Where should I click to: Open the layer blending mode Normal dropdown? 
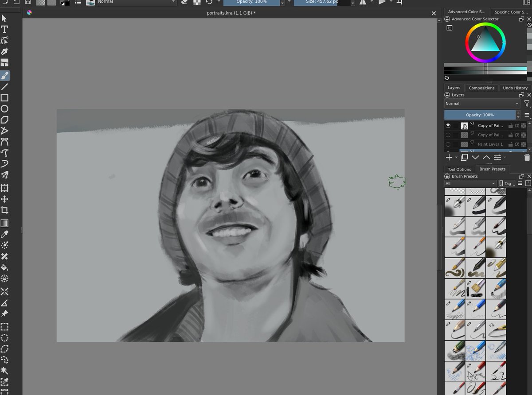point(482,104)
